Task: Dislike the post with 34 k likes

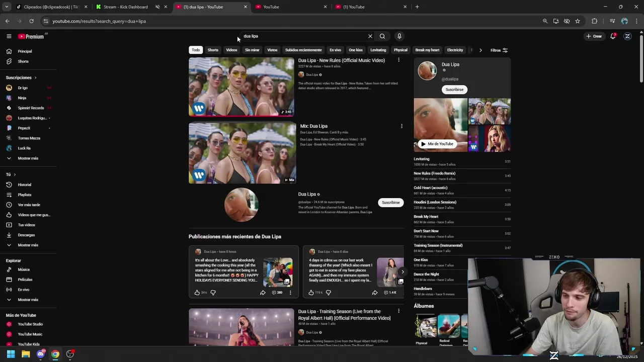Action: coord(213,292)
